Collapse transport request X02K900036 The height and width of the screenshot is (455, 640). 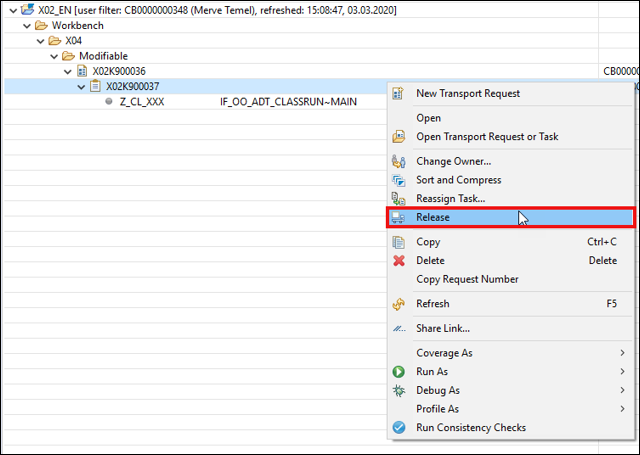[x=68, y=72]
